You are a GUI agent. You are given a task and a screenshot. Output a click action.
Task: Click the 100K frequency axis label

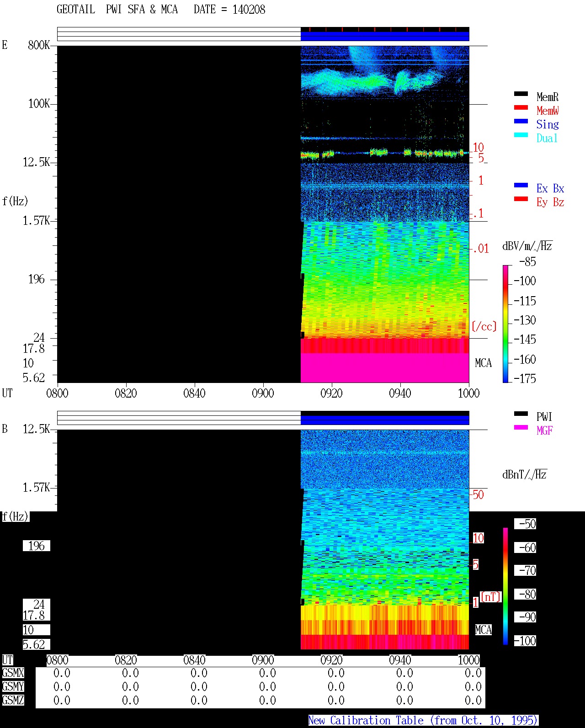[x=39, y=104]
